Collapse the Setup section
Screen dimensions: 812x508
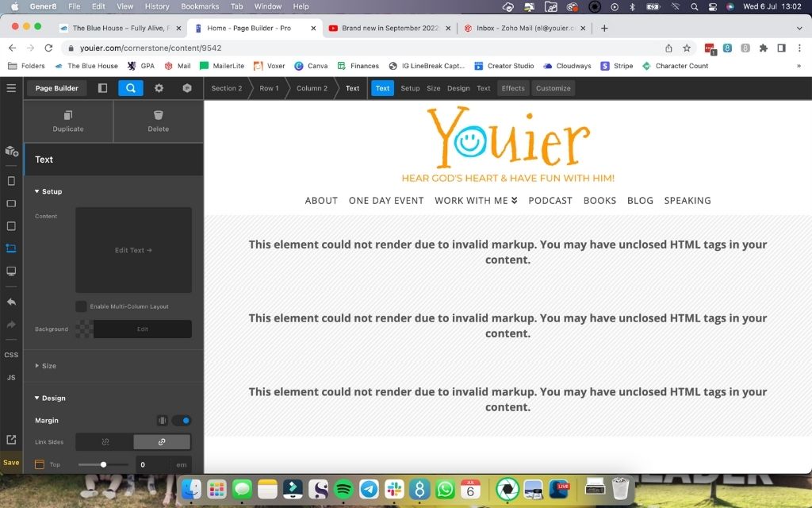tap(48, 191)
